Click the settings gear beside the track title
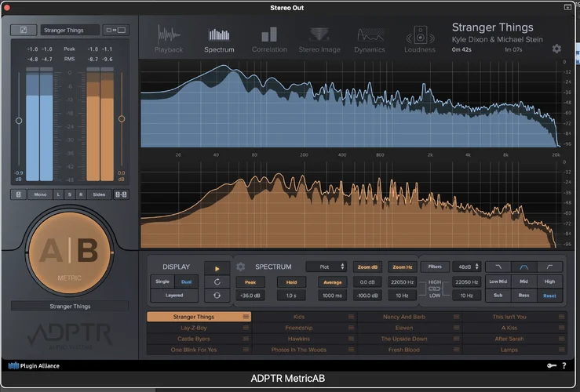This screenshot has width=580, height=392. (x=556, y=49)
